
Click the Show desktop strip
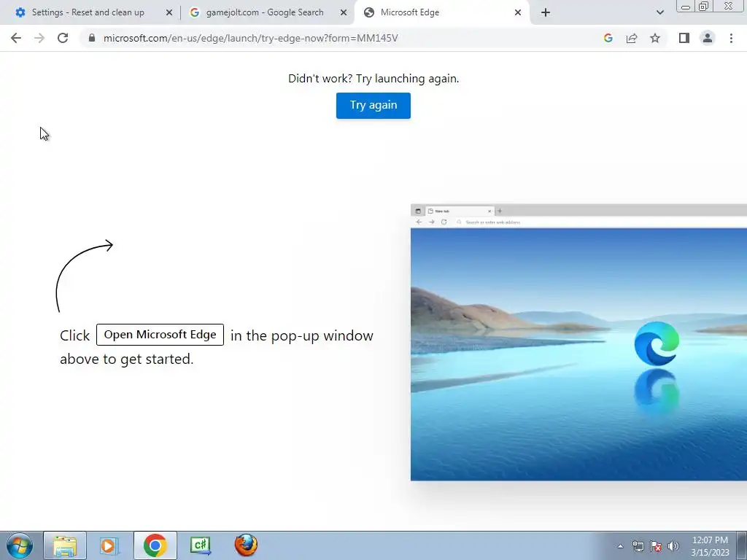742,545
